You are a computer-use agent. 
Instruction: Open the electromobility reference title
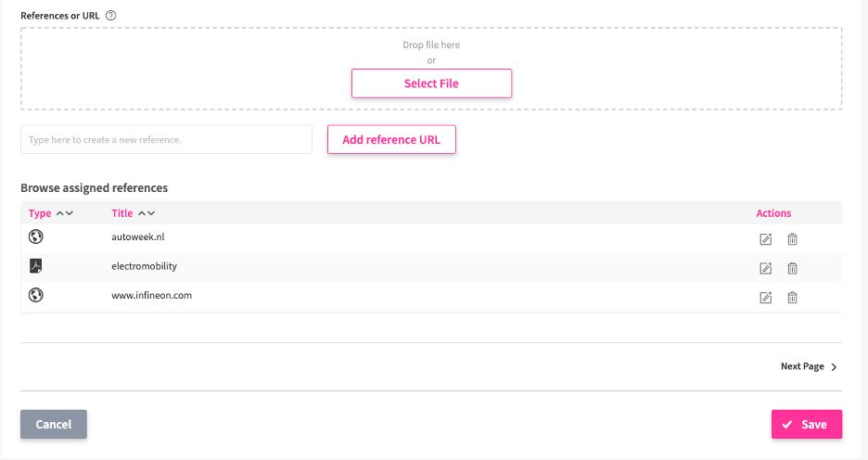pyautogui.click(x=144, y=266)
